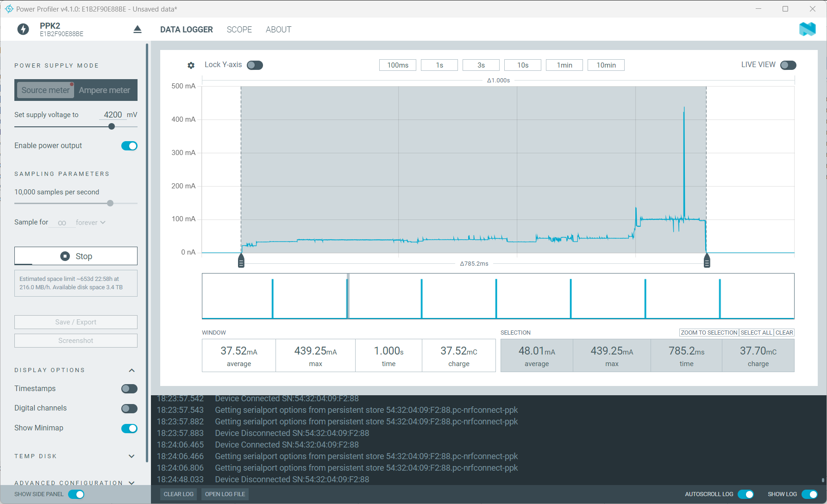The height and width of the screenshot is (504, 827).
Task: Click the Power Profiler title bar icon
Action: (x=9, y=9)
